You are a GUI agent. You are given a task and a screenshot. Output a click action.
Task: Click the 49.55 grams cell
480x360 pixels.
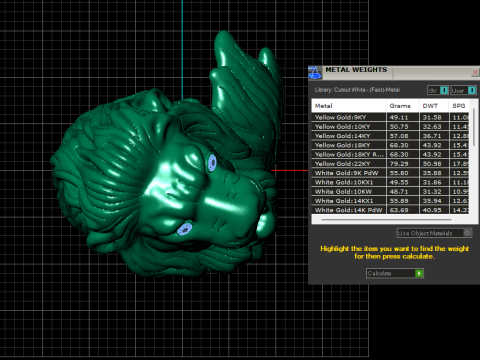(402, 182)
